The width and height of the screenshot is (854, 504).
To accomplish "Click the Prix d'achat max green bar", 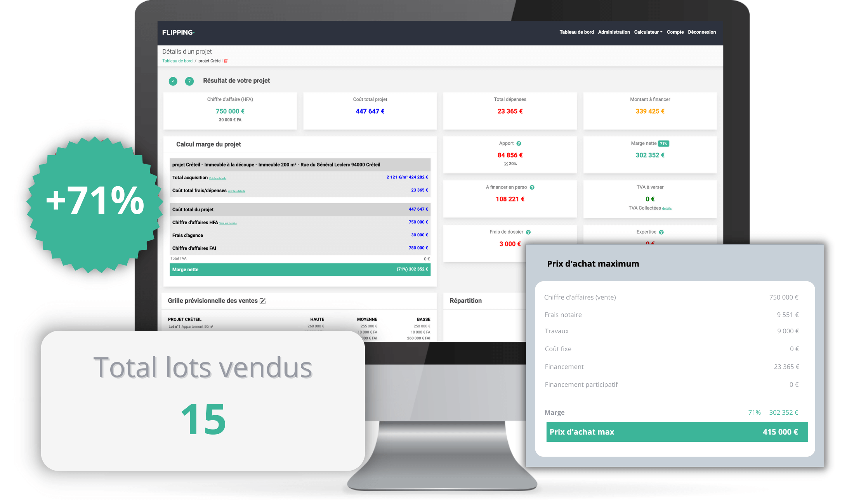I will [677, 432].
